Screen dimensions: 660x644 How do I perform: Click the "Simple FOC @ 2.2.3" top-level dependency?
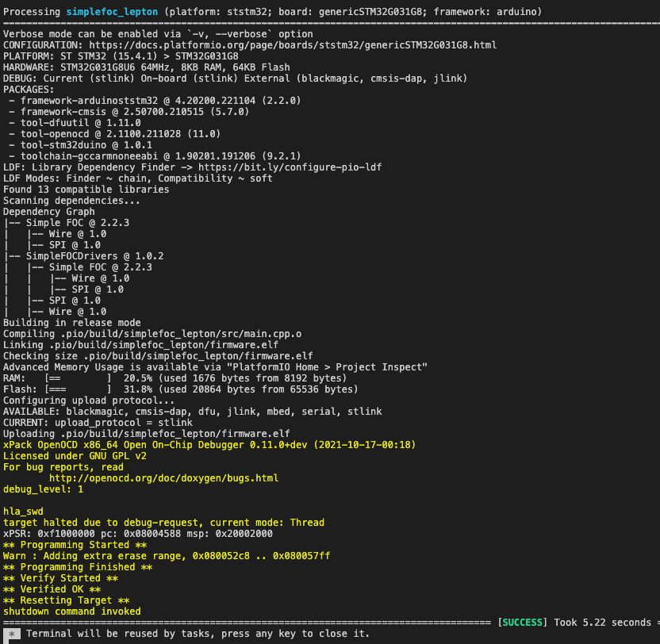77,223
